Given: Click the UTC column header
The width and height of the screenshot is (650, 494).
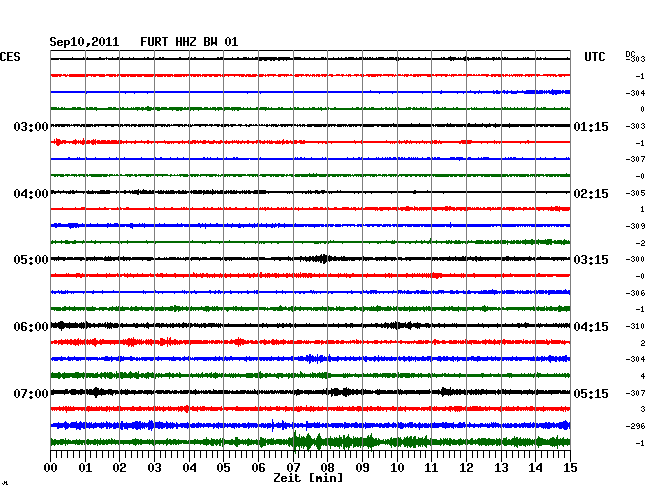Looking at the screenshot, I should pyautogui.click(x=595, y=57).
